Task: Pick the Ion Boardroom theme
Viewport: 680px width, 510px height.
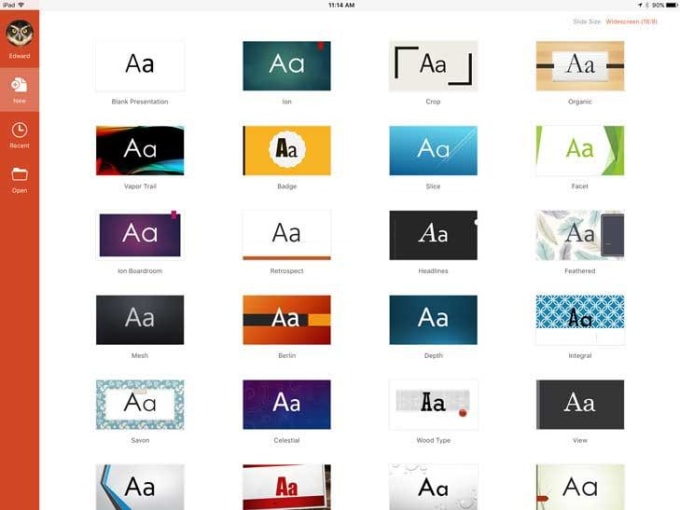Action: pos(140,234)
